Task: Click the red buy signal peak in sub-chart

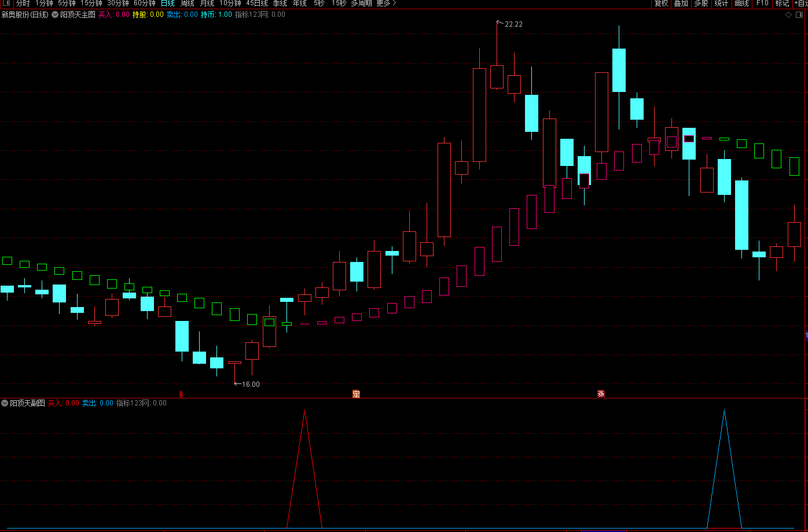Action: [304, 412]
